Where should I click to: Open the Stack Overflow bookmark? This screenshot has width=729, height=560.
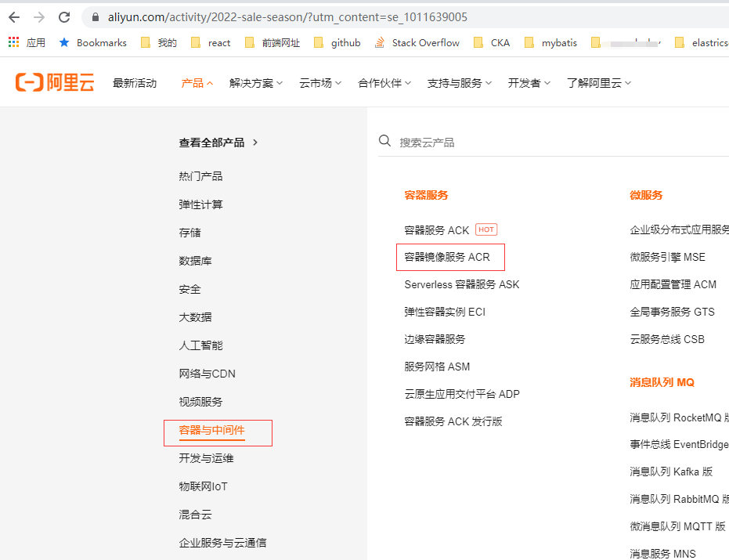coord(417,43)
